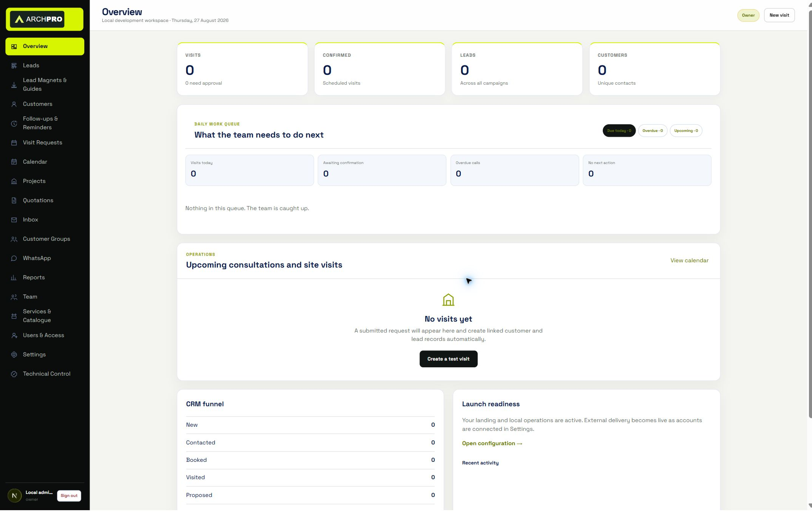Click the Customers person icon
Viewport: 812px width, 520px height.
click(x=14, y=104)
